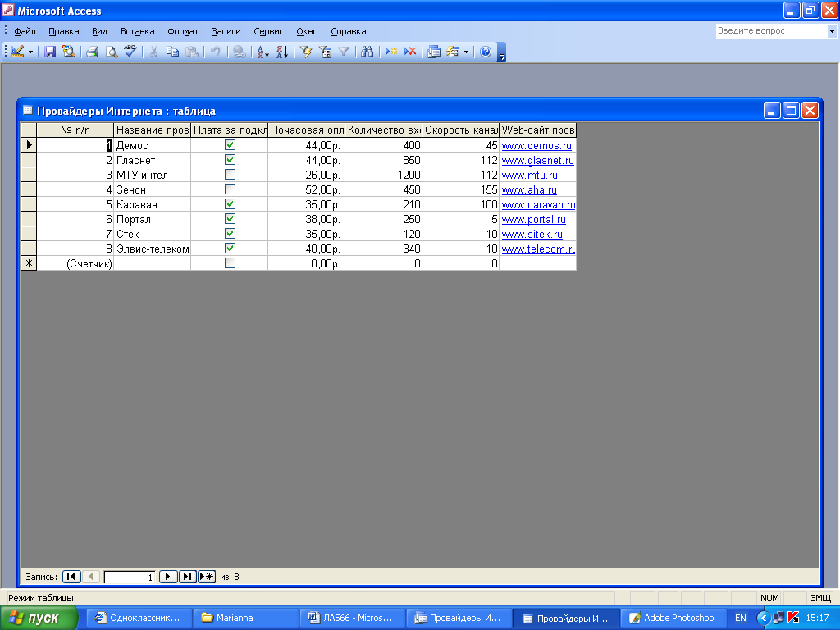Click the Paste clipboard icon
This screenshot has height=630, width=840.
tap(191, 52)
